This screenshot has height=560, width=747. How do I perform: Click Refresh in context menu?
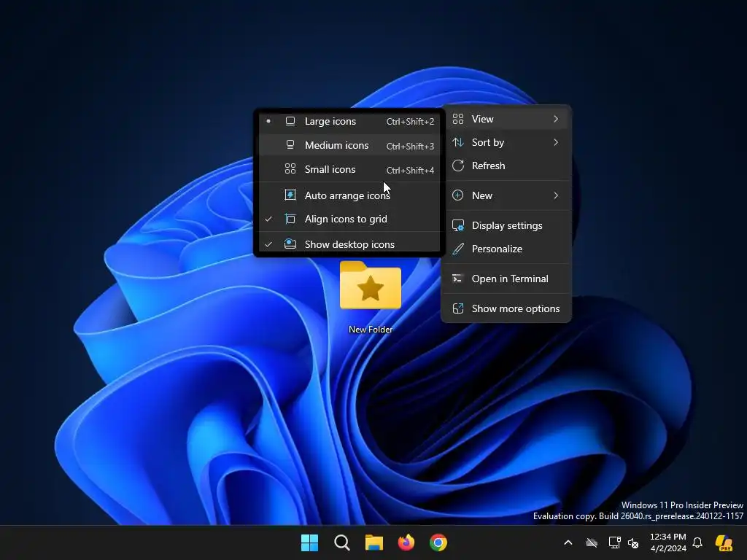506,166
